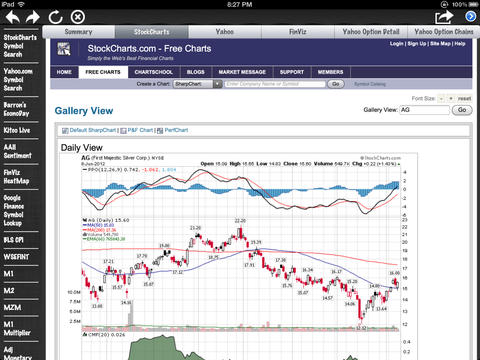Open the PerfChart link
The width and height of the screenshot is (480, 360).
176,130
